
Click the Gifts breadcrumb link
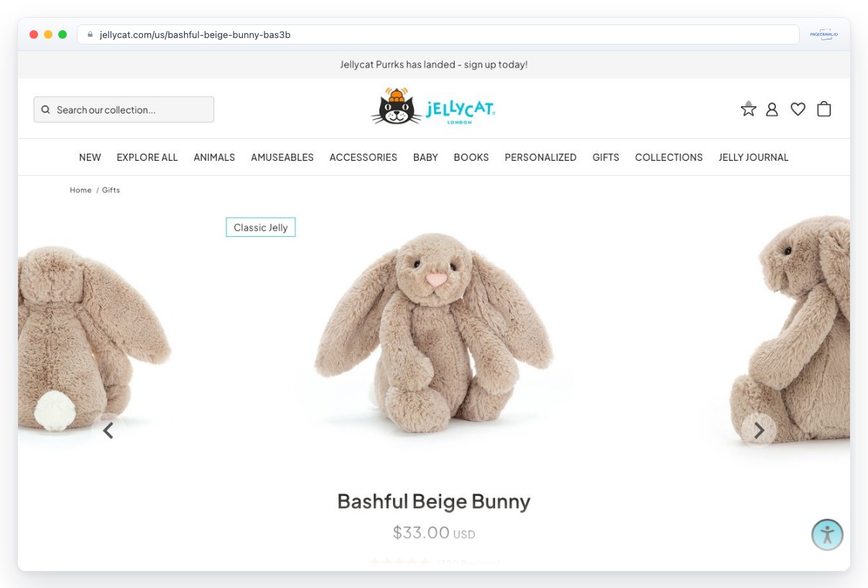pos(111,190)
